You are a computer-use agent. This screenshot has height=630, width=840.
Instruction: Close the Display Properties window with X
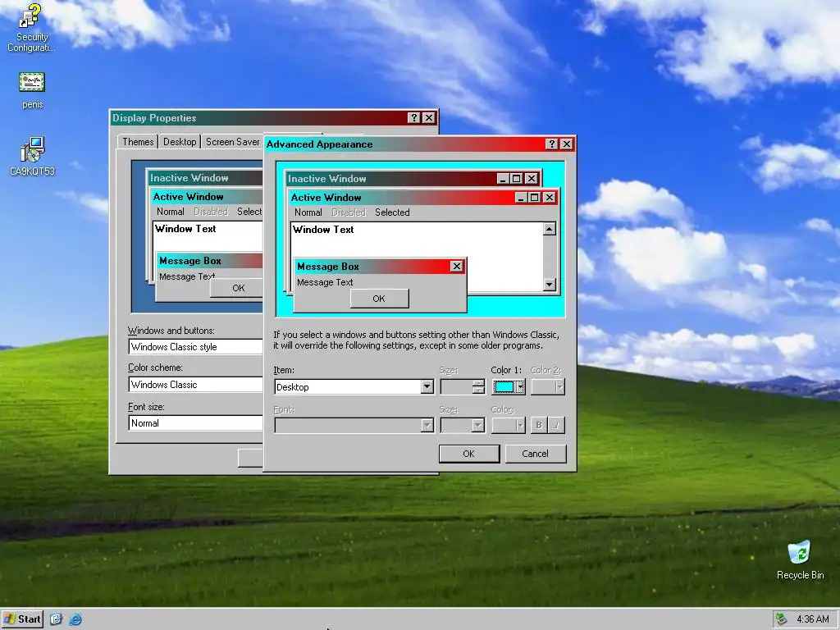tap(428, 118)
